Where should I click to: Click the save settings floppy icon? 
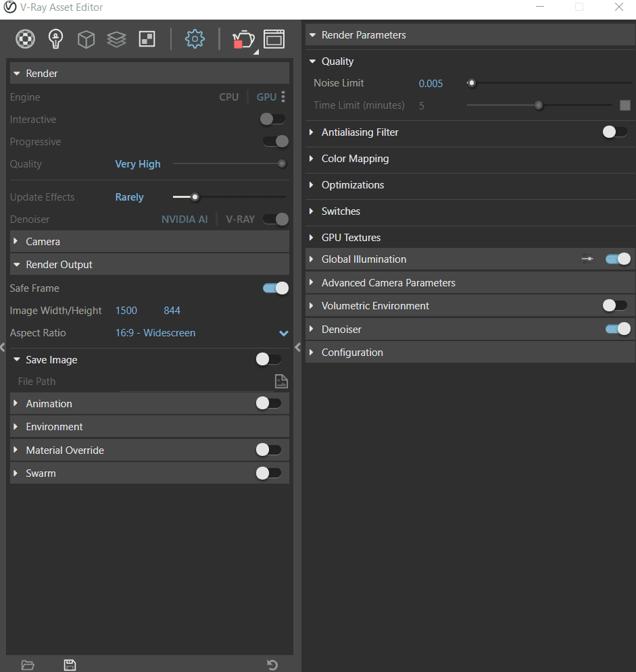point(70,665)
